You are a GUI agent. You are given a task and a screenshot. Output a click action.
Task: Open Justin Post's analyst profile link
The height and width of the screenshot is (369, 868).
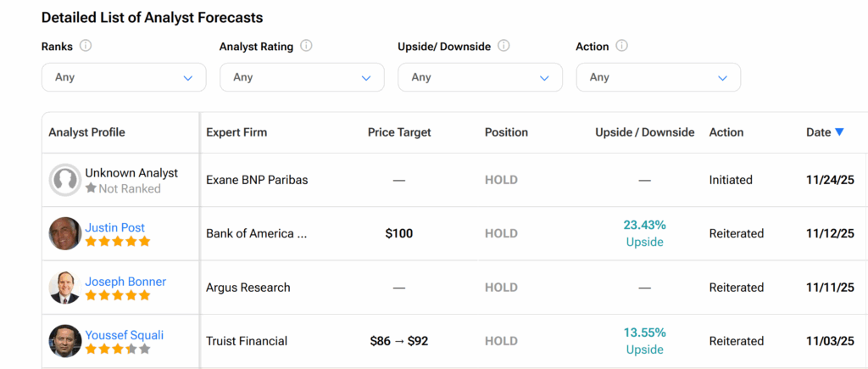click(114, 227)
